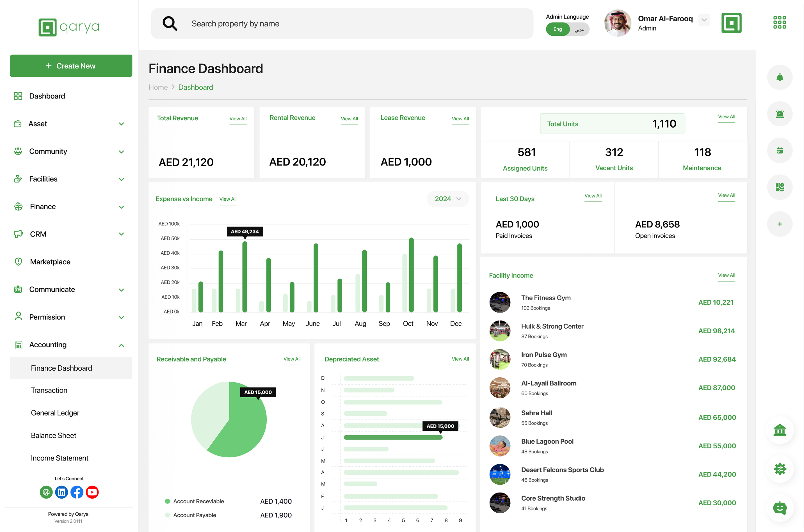The width and height of the screenshot is (804, 532).
Task: Click the property search field
Action: coord(339,23)
